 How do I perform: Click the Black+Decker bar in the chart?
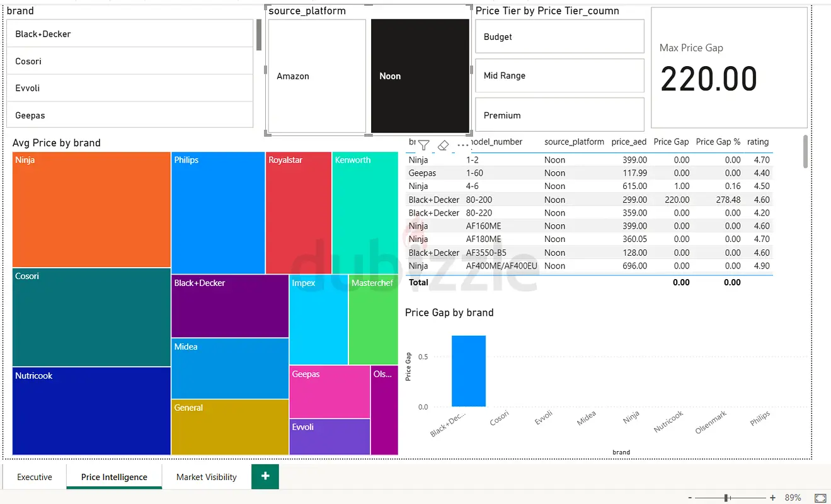coord(469,371)
